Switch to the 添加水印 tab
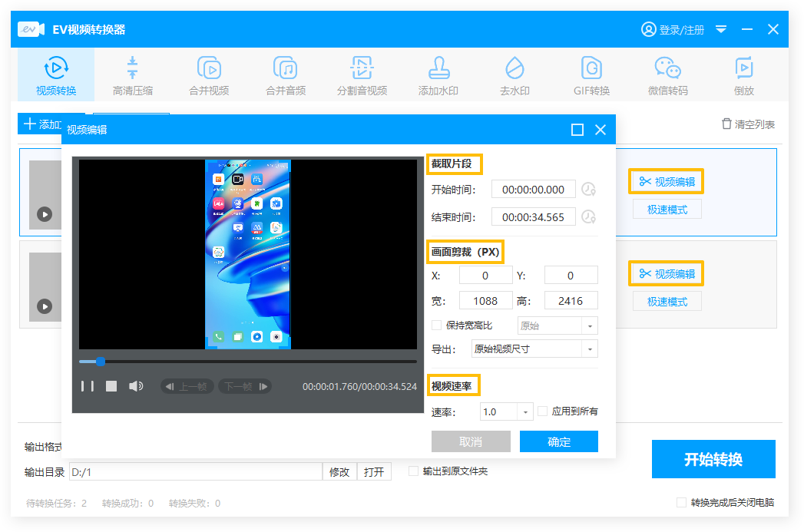 pos(438,75)
